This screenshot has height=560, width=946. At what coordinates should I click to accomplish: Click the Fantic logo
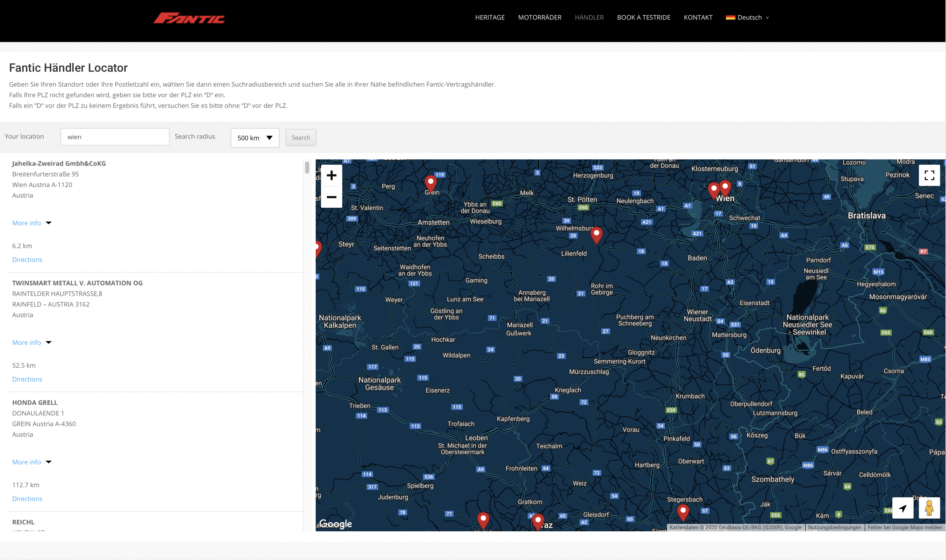pyautogui.click(x=189, y=18)
